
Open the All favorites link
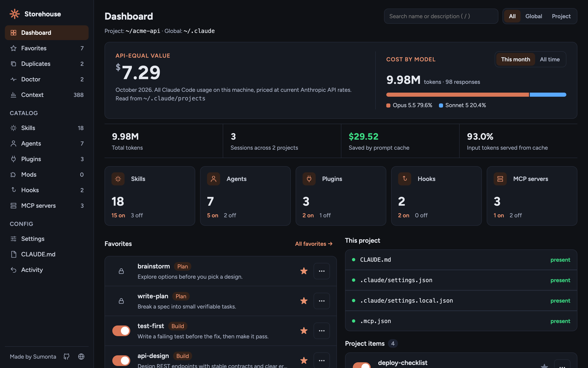(x=314, y=244)
